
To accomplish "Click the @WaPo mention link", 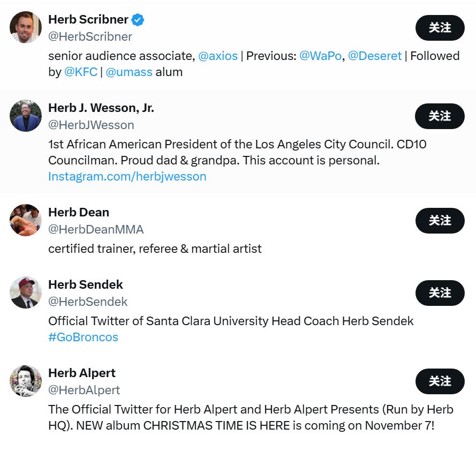I will (x=320, y=56).
